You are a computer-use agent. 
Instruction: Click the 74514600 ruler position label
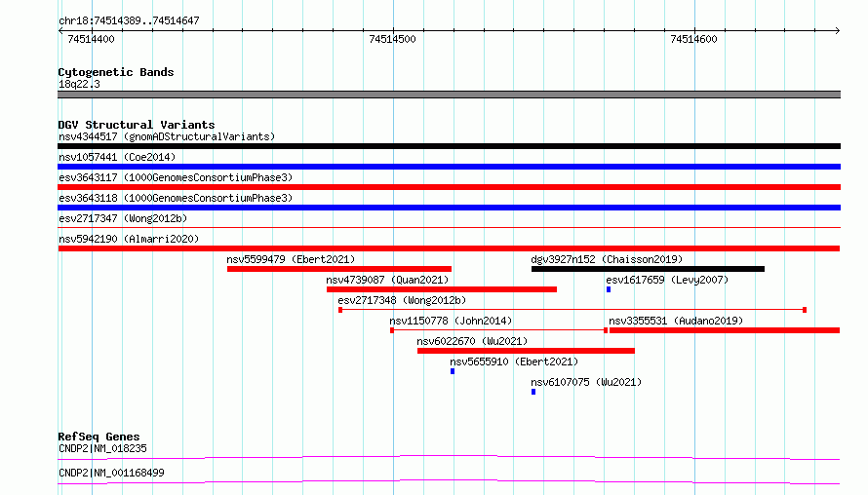click(693, 39)
